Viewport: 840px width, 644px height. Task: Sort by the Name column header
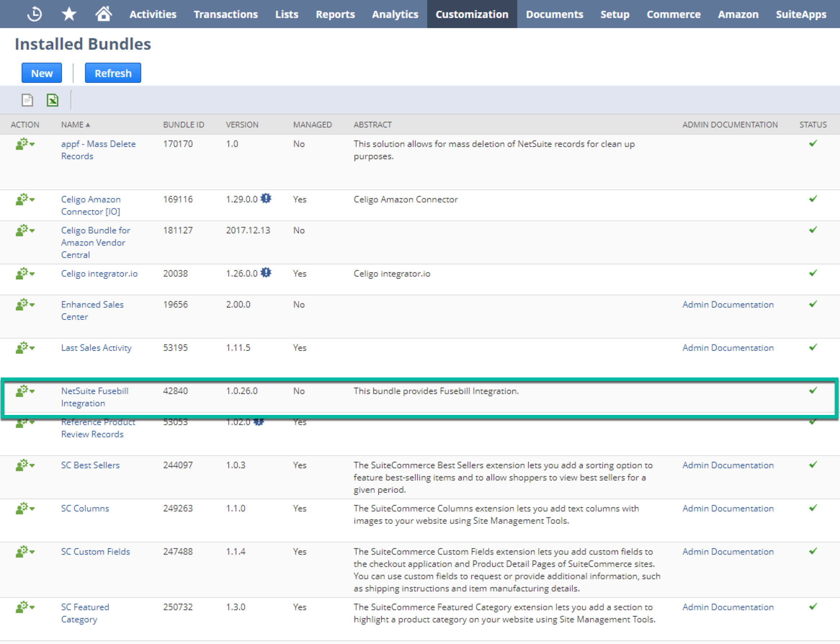(76, 125)
